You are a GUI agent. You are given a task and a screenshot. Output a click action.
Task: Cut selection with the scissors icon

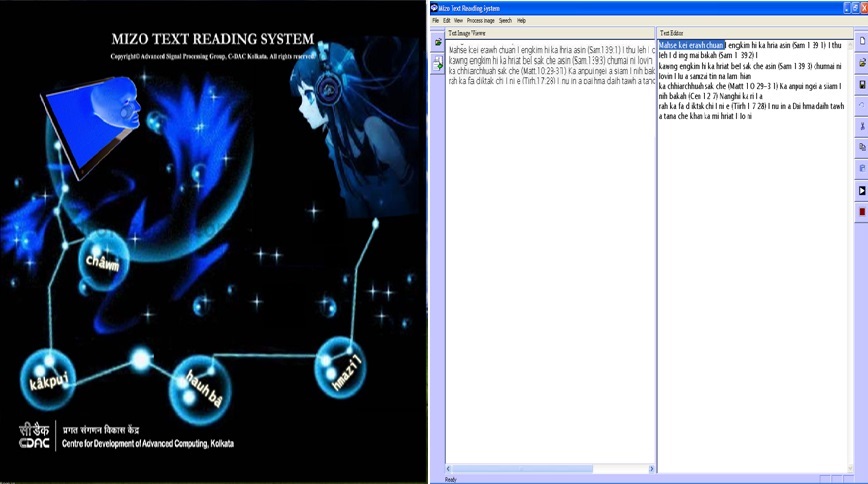coord(861,126)
